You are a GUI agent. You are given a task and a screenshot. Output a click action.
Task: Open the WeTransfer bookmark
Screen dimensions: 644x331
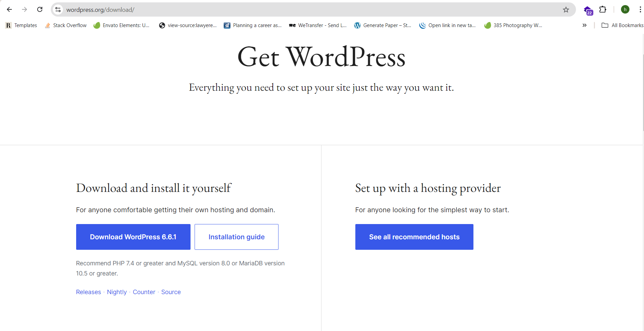point(317,25)
